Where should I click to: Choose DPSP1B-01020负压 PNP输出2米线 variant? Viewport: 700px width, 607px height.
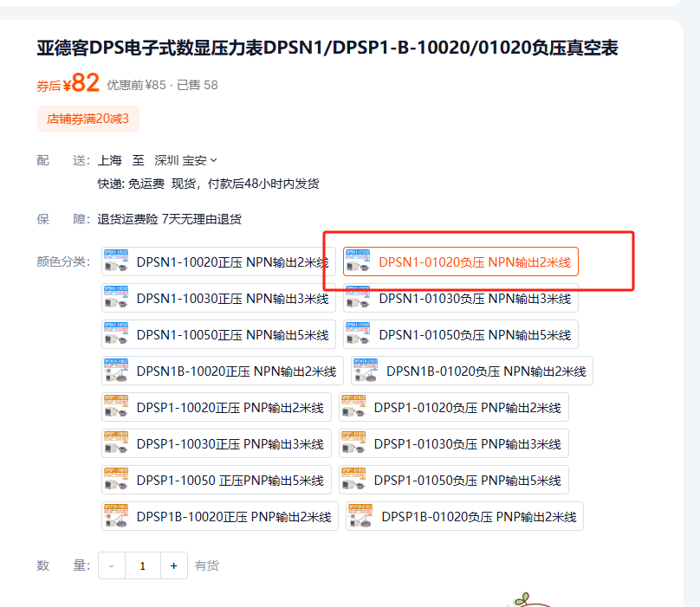[464, 516]
